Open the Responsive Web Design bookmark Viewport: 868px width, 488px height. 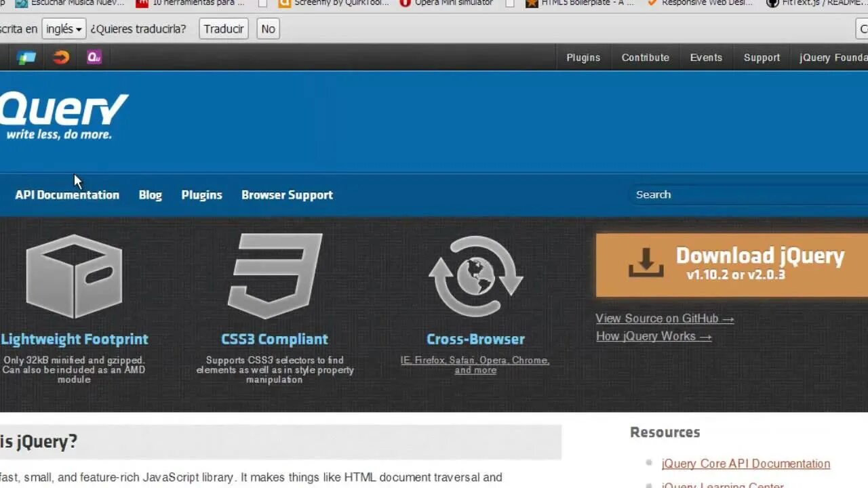(x=700, y=3)
